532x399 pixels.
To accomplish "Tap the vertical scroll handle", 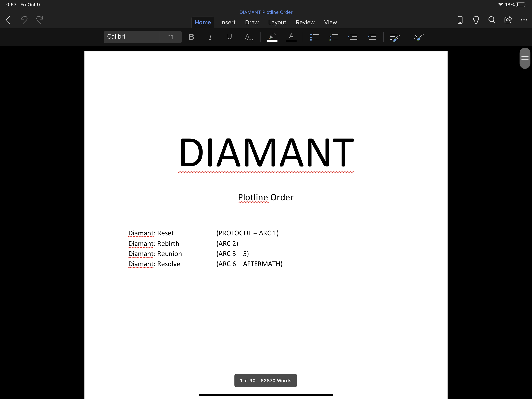I will (525, 58).
